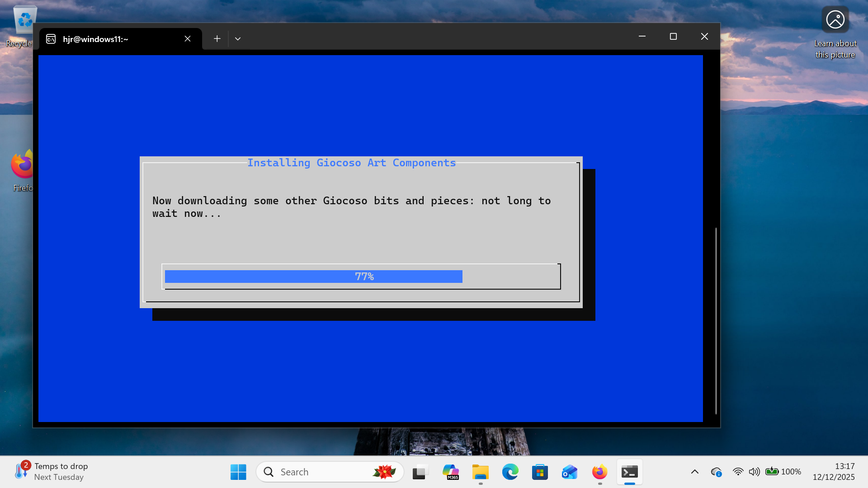The height and width of the screenshot is (488, 868).
Task: Click the 77% installation progress bar
Action: [362, 276]
